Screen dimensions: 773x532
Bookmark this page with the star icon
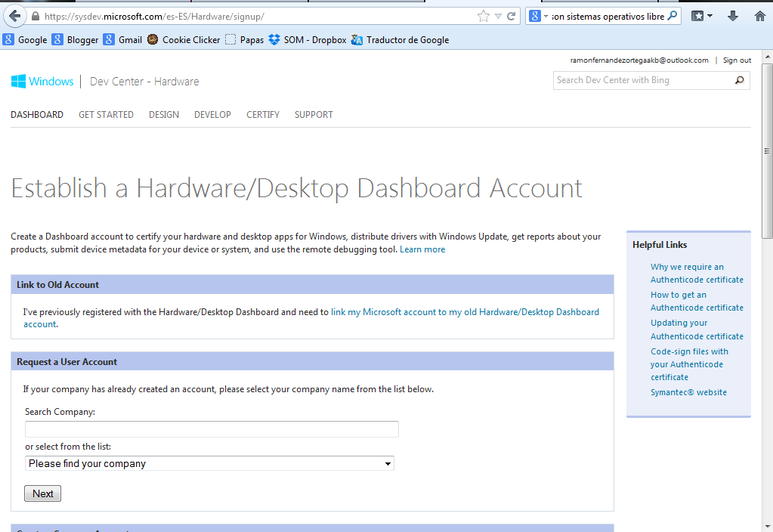483,17
